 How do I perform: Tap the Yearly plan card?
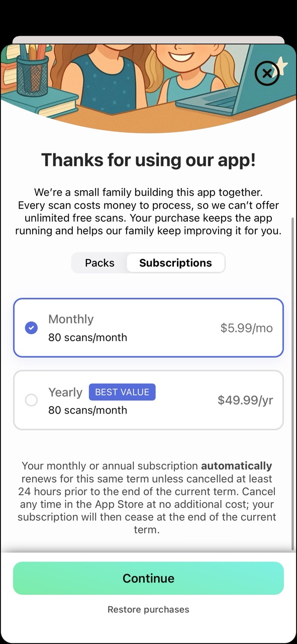(x=148, y=400)
